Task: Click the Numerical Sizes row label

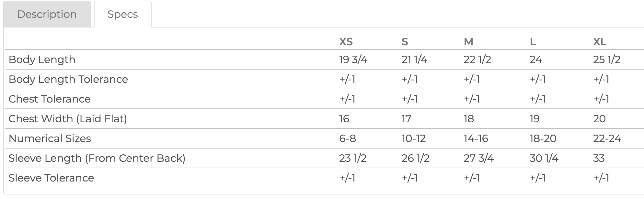Action: [x=50, y=138]
